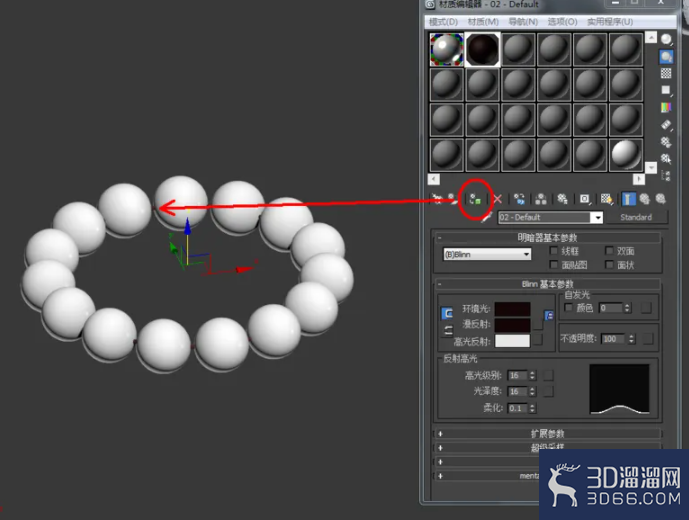
Task: Toggle Backlight icon in side toolbar
Action: [666, 57]
